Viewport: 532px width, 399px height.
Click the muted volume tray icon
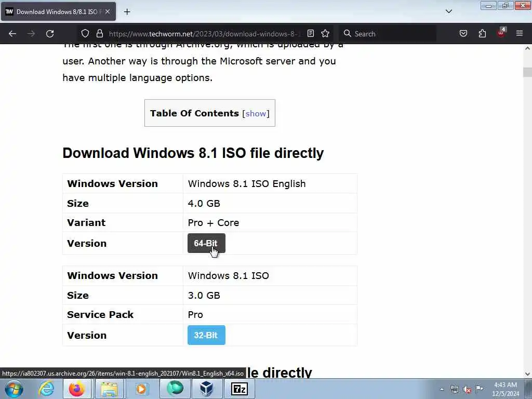[x=467, y=389]
